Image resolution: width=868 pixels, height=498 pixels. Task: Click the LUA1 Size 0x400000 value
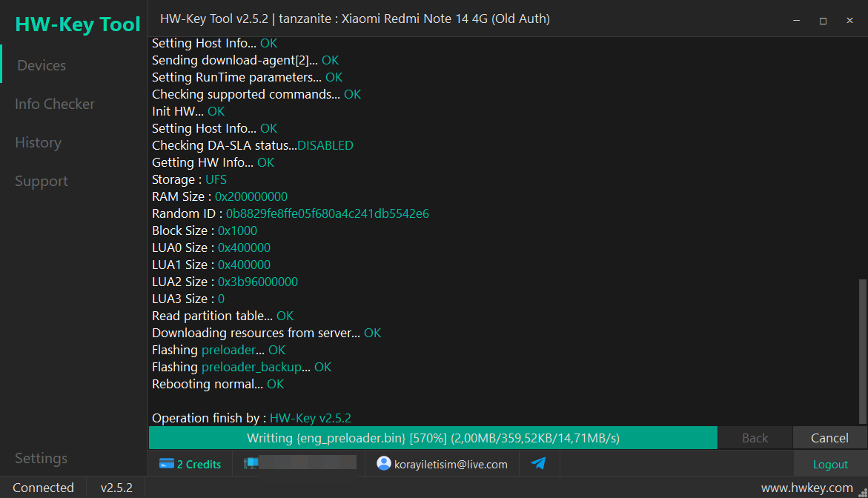(x=244, y=265)
